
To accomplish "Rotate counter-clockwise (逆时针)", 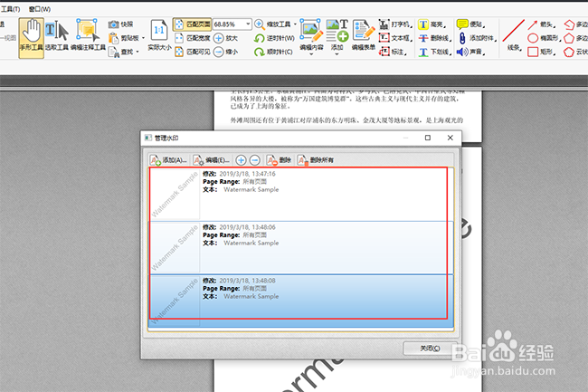I will click(x=274, y=38).
